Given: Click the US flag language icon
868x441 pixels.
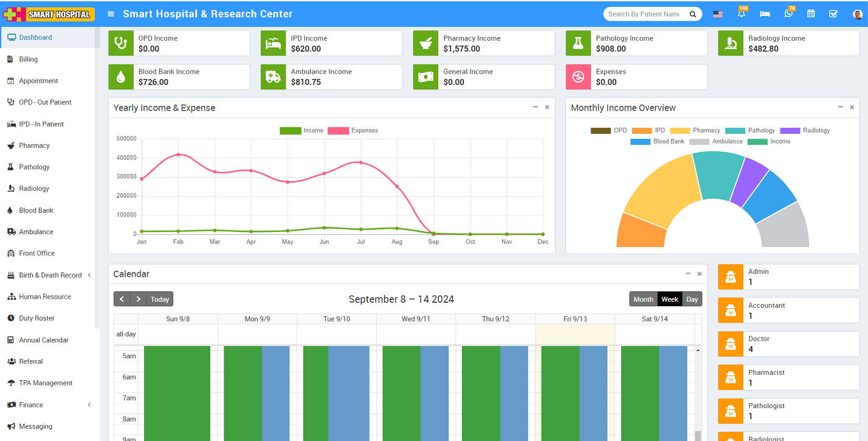Looking at the screenshot, I should click(x=718, y=14).
